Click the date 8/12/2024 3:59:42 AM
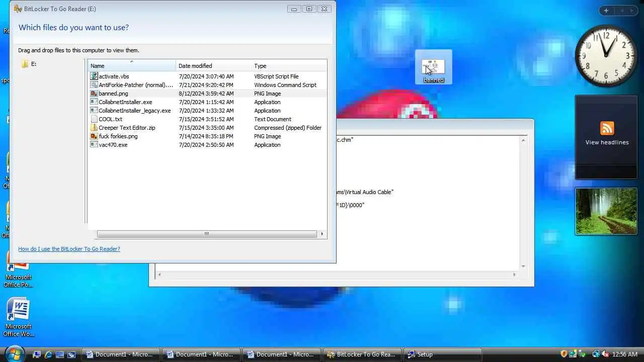This screenshot has width=644, height=362. (206, 94)
